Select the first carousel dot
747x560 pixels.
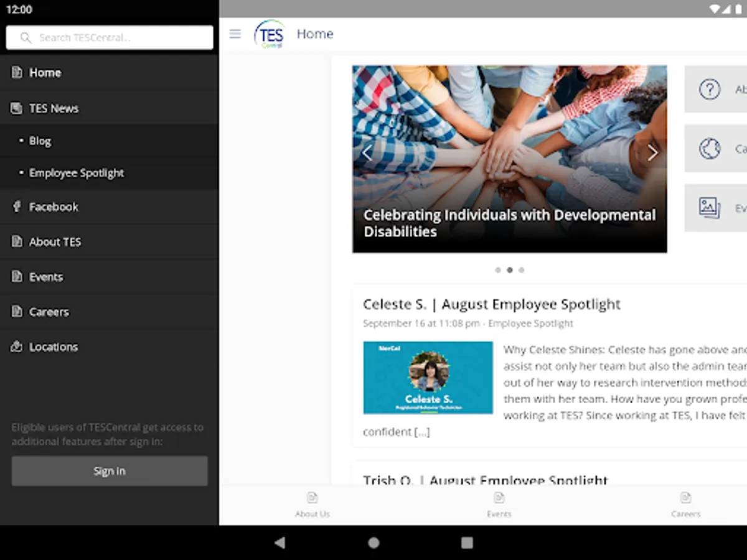click(x=498, y=270)
